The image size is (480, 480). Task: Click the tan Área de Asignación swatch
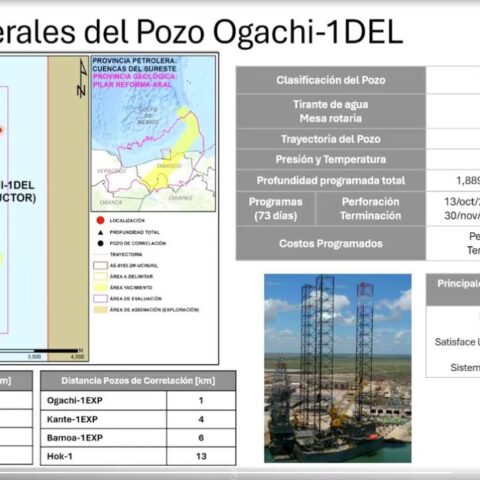[x=100, y=310]
